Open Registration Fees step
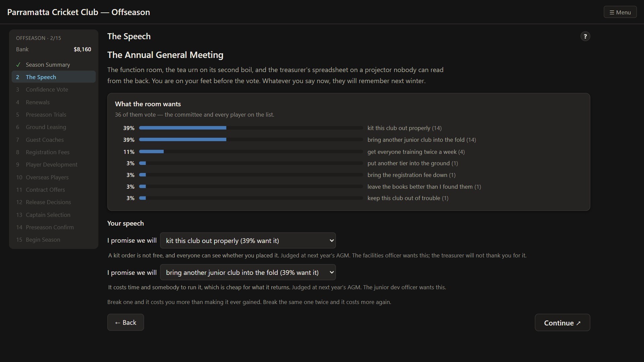The height and width of the screenshot is (362, 644). click(x=54, y=152)
